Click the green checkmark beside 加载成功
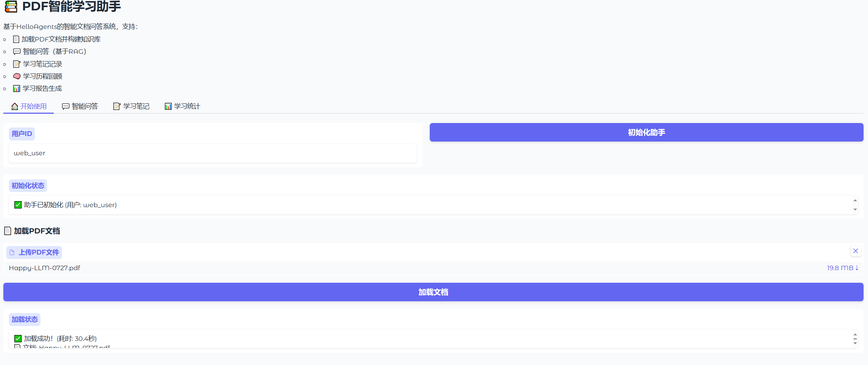Viewport: 868px width, 365px height. tap(18, 338)
